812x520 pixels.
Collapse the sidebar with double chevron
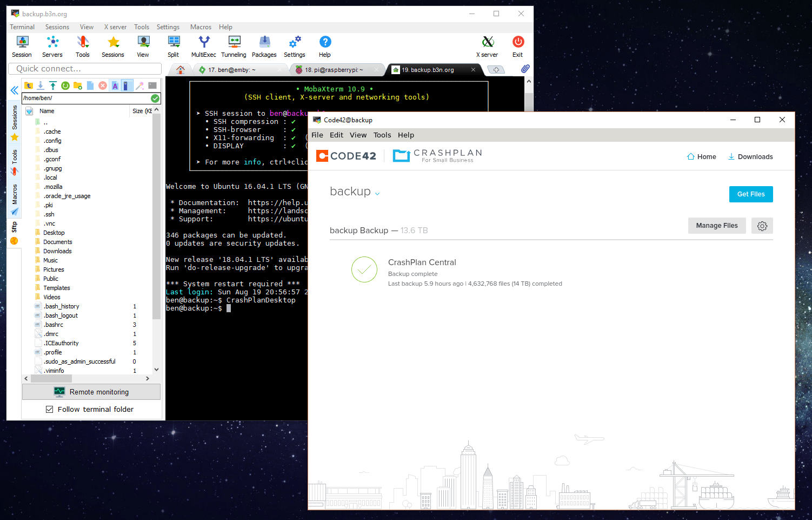[15, 90]
